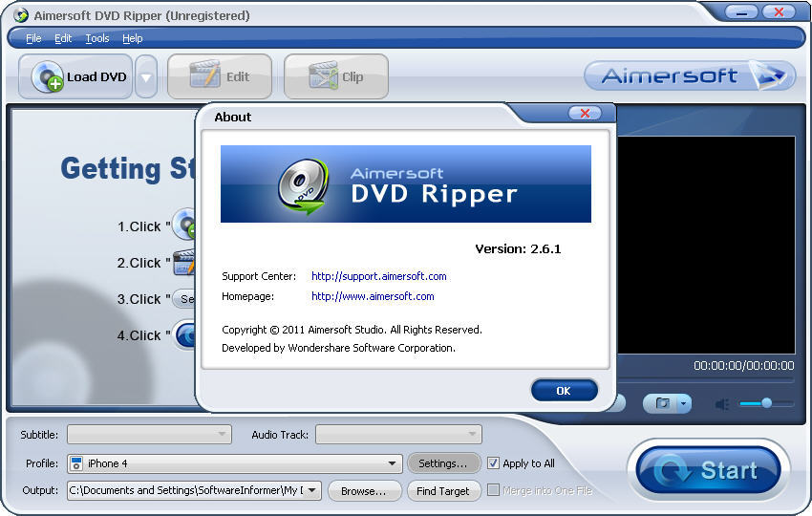
Task: Toggle Merge into One File checkbox
Action: [x=494, y=489]
